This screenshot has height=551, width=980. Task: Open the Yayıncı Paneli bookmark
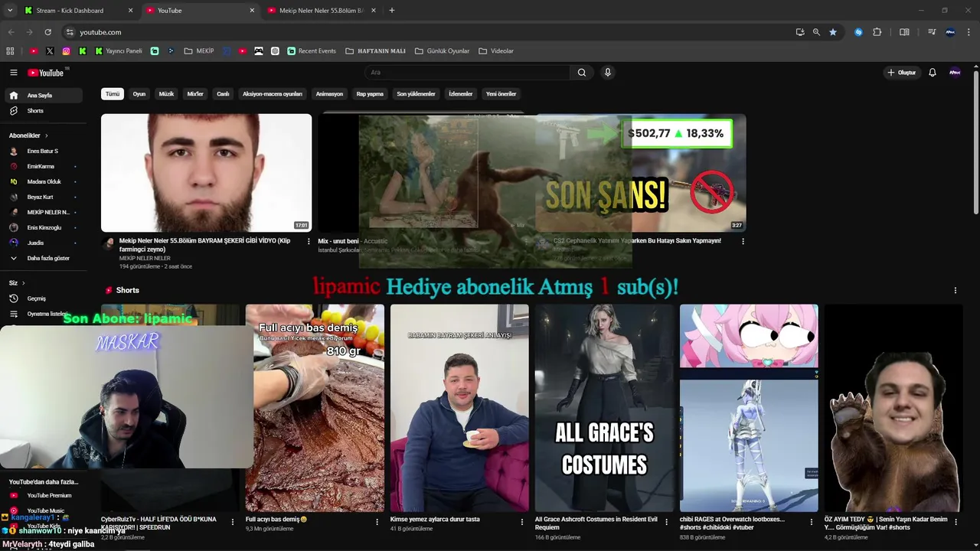pos(119,51)
